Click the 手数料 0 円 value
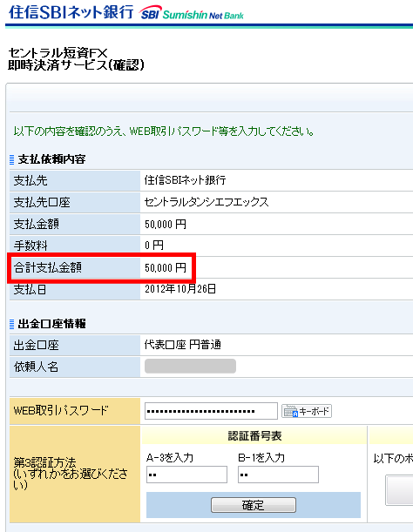 (154, 246)
